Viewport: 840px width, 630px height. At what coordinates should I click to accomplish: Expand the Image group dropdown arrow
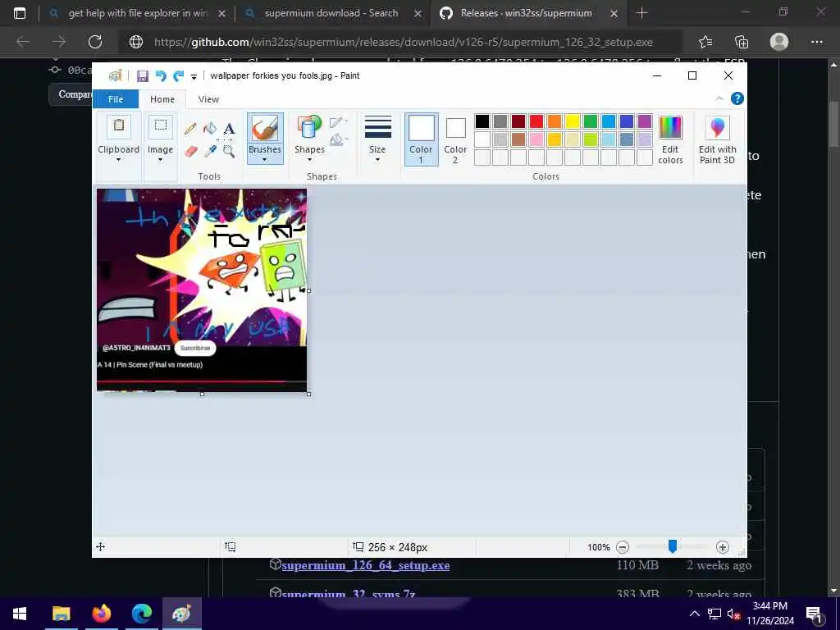click(x=160, y=160)
